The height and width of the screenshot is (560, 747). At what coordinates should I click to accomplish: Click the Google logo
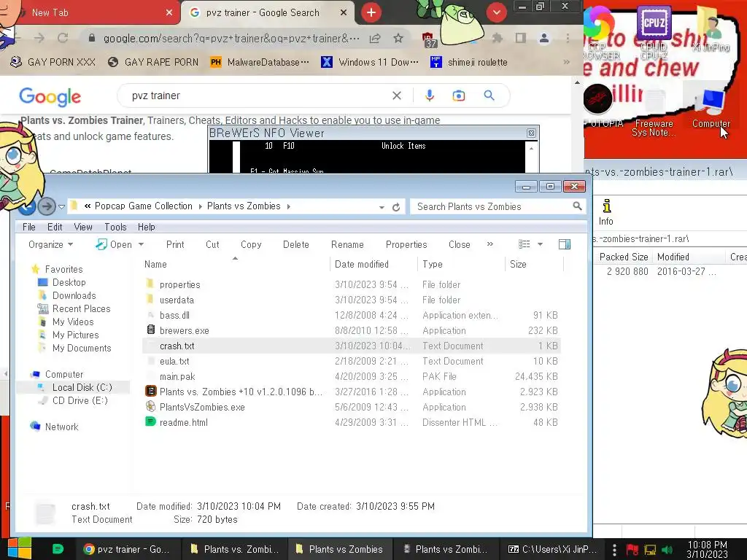tap(50, 97)
